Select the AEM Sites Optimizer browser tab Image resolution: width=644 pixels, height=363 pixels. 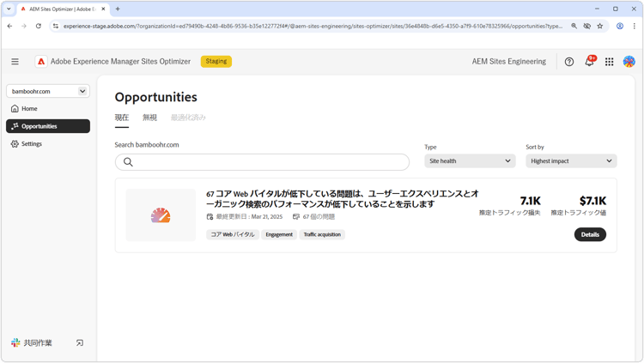click(63, 9)
